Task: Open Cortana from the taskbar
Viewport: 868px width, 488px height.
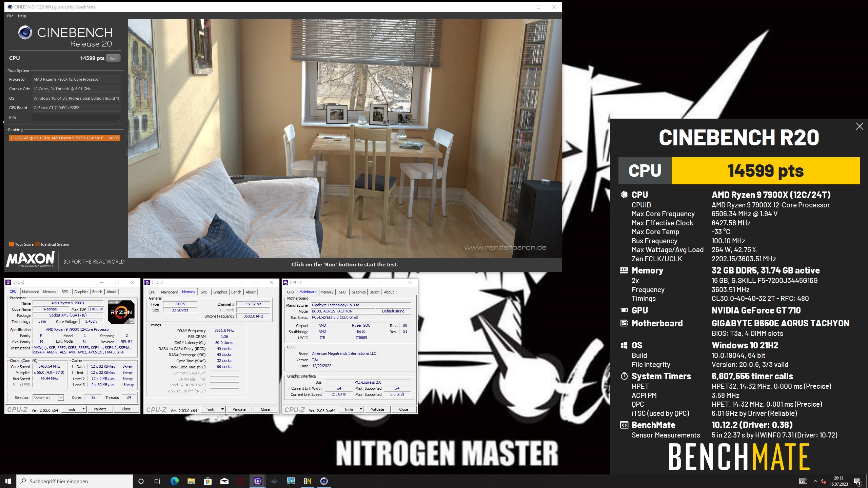Action: 141,481
